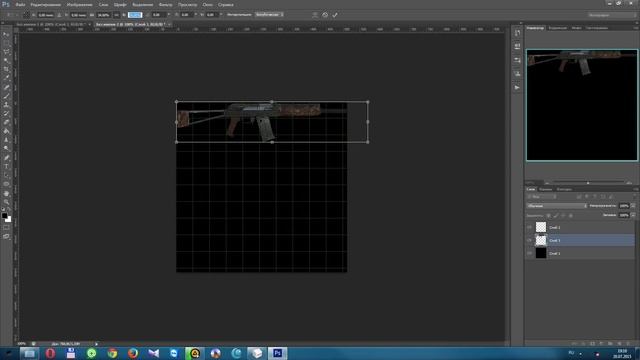Image resolution: width=640 pixels, height=360 pixels.
Task: Switch to the Контуры tab
Action: click(x=564, y=189)
